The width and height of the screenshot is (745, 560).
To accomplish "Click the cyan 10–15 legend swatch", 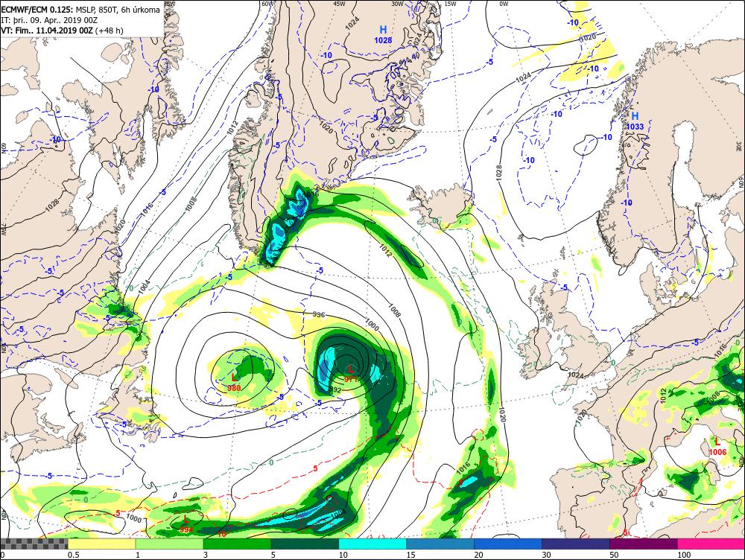I will click(372, 544).
